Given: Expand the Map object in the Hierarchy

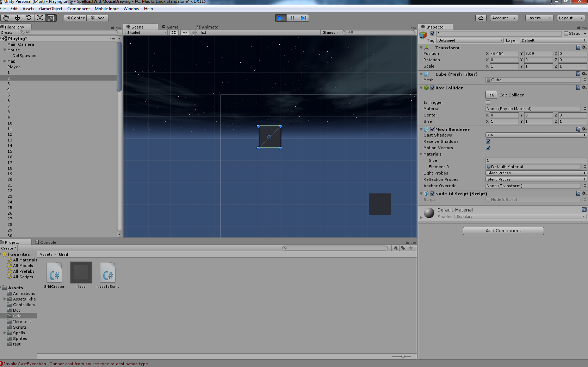Looking at the screenshot, I should point(4,61).
